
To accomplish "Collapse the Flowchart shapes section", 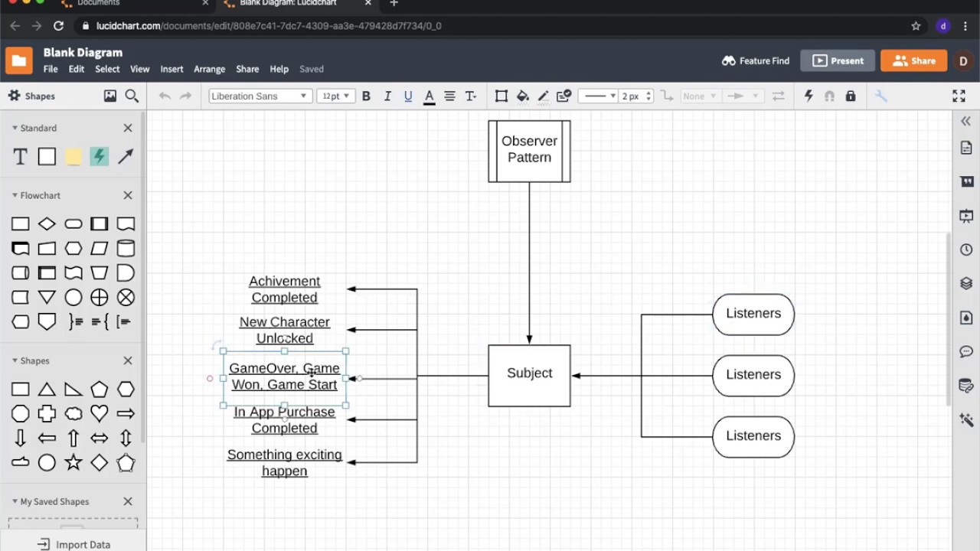I will pyautogui.click(x=15, y=195).
